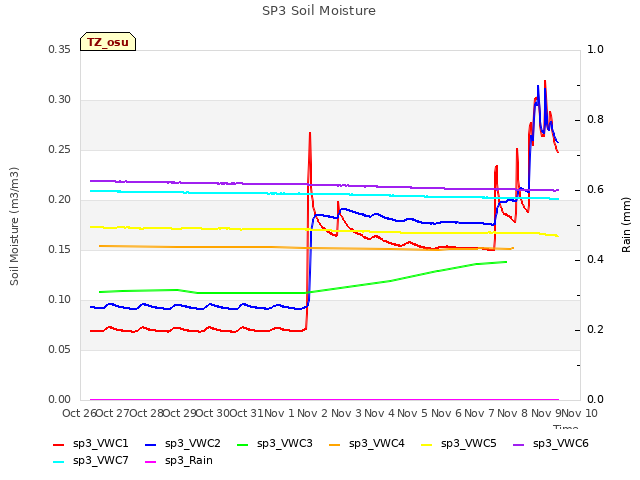
Task: Click the Nov 5 date label
Action: 413,414
